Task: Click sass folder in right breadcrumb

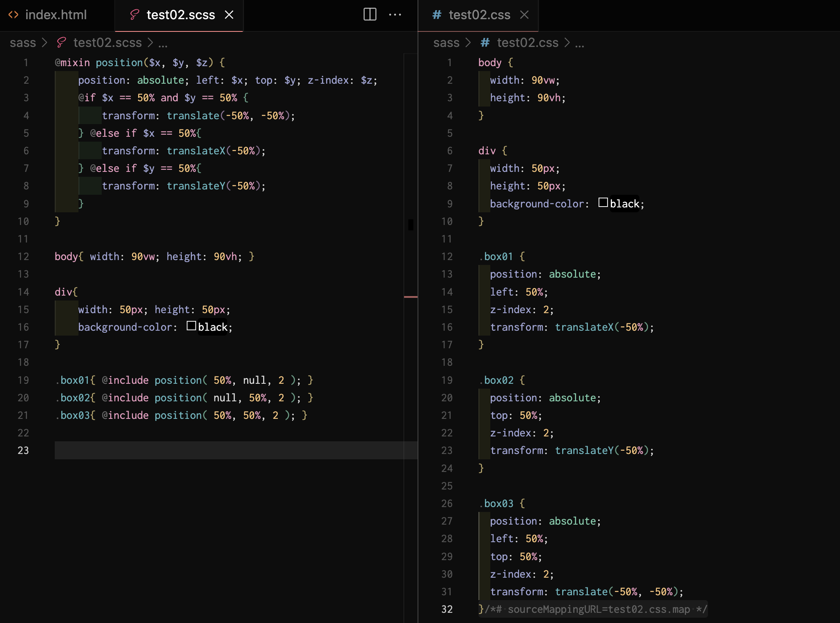Action: pos(446,42)
